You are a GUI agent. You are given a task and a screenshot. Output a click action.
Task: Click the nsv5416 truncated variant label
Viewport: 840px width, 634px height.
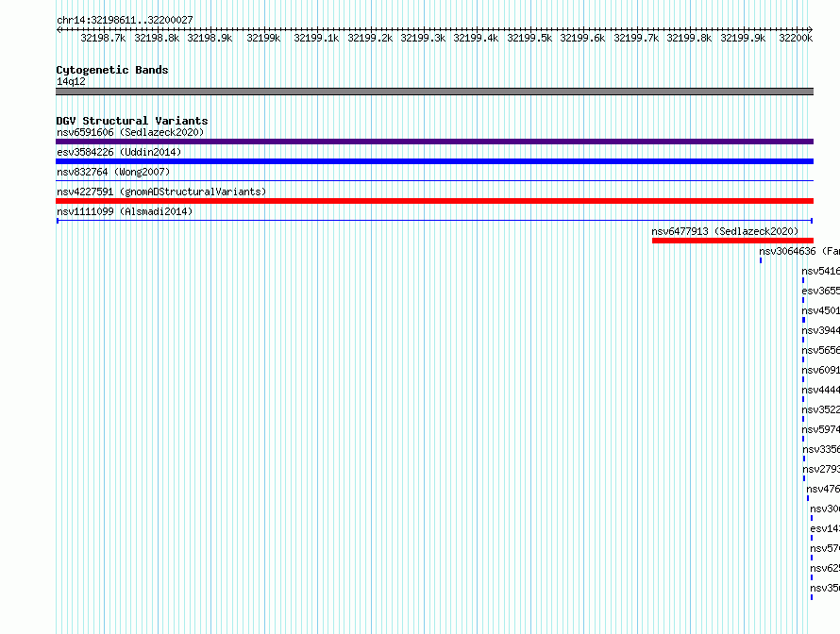point(821,271)
